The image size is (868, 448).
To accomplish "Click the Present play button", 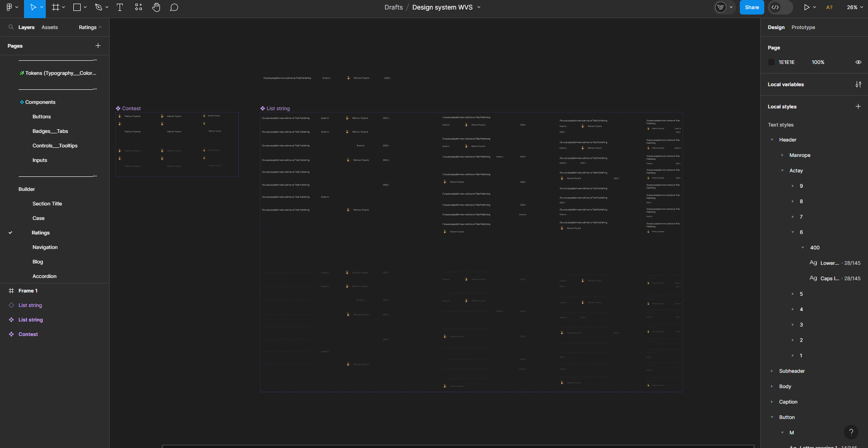I will [x=806, y=7].
